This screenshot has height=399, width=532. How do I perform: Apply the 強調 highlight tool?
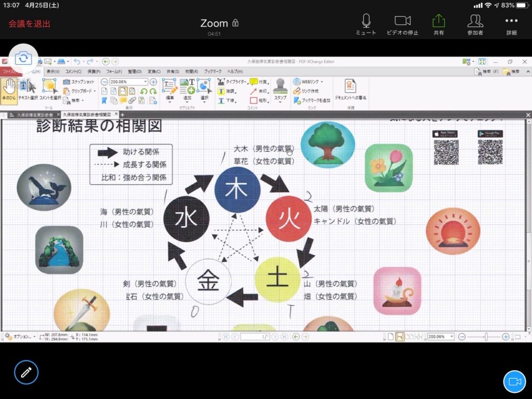227,91
